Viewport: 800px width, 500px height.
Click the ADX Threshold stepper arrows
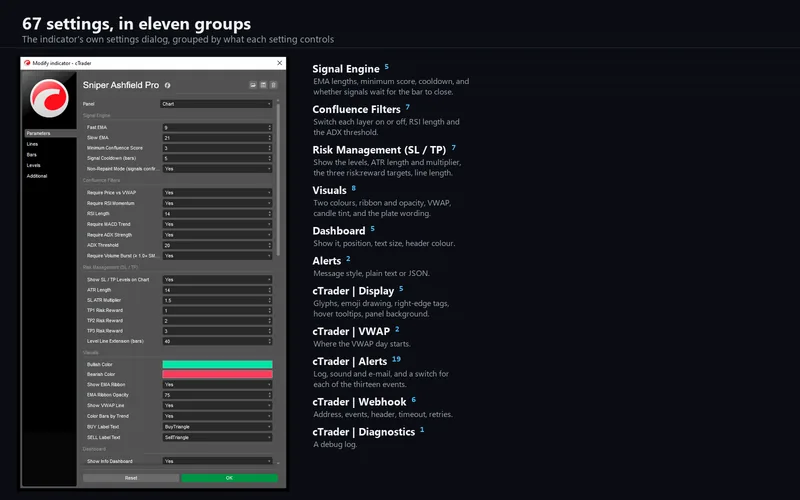coord(270,245)
